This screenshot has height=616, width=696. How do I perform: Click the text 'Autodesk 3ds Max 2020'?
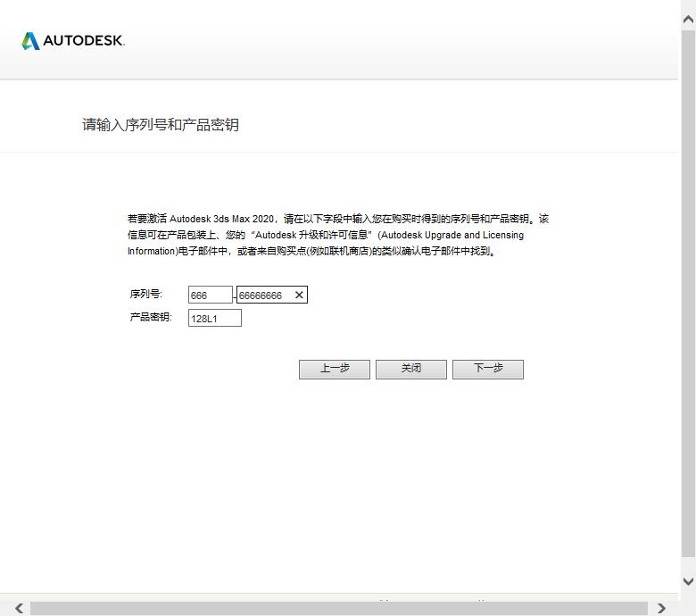[221, 219]
